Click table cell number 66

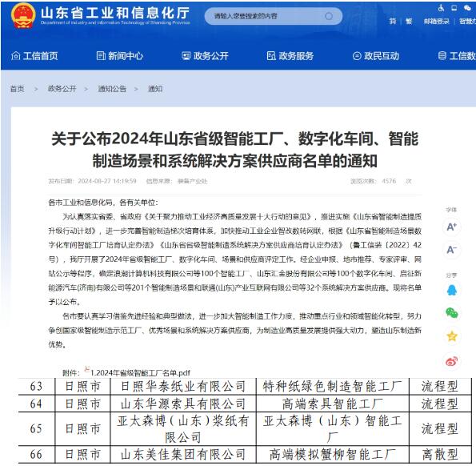[37, 455]
